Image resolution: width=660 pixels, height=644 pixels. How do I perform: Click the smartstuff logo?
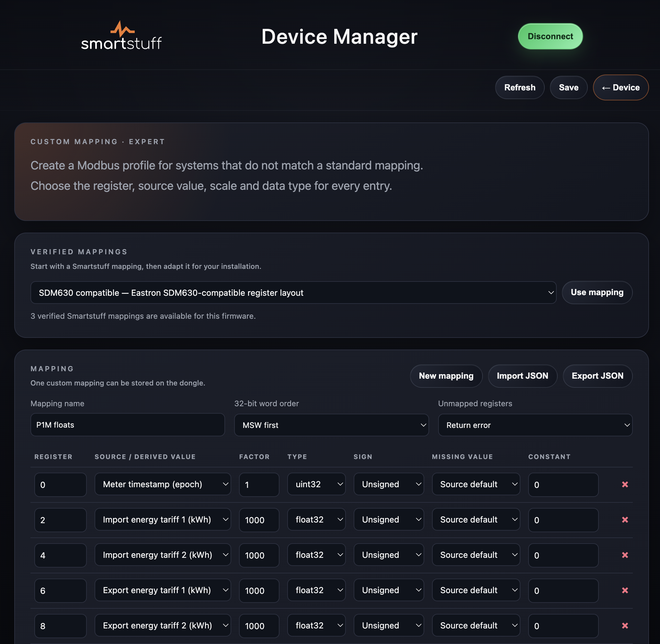point(121,36)
